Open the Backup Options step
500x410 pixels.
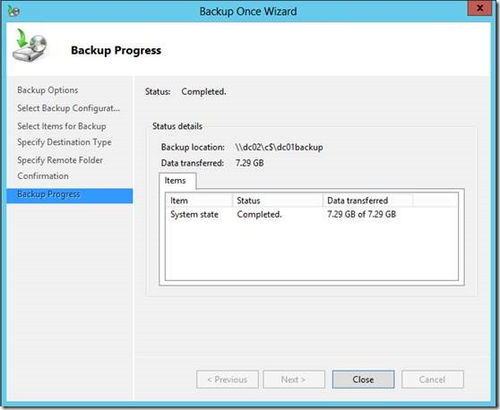(x=48, y=90)
